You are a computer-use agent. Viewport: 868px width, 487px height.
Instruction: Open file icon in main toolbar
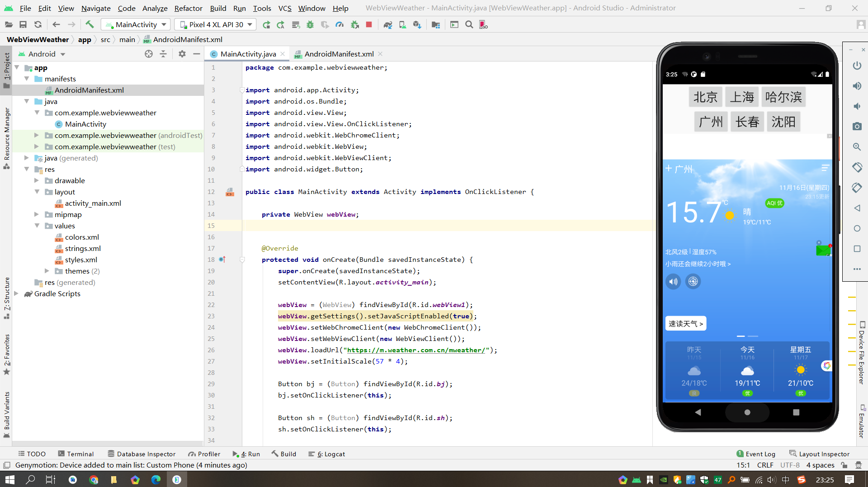[9, 24]
